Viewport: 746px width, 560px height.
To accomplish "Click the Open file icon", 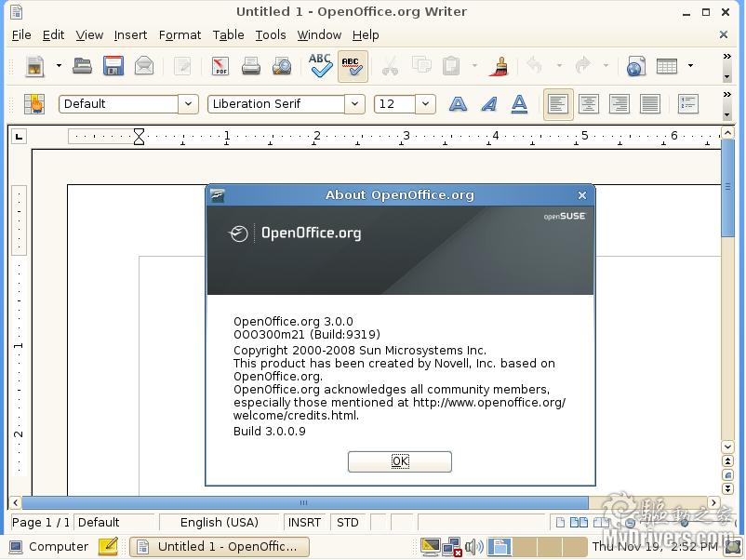I will [x=82, y=66].
